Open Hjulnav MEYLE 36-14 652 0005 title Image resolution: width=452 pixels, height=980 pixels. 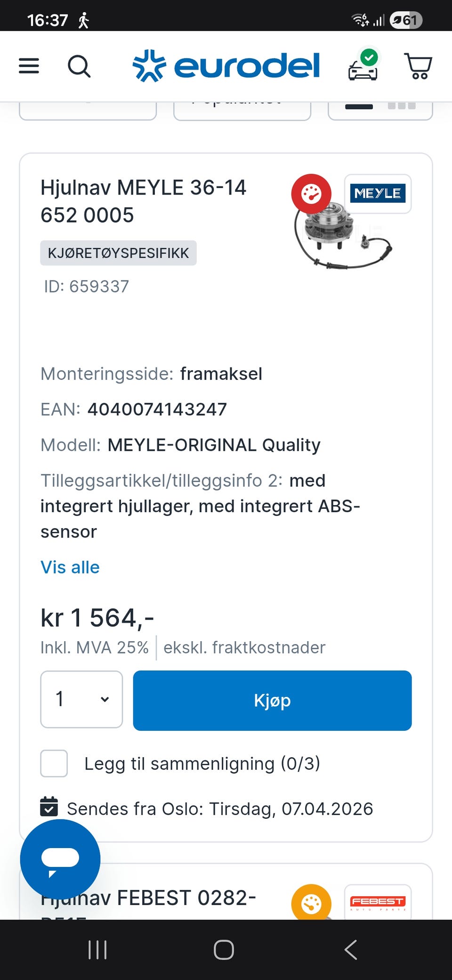coord(143,201)
